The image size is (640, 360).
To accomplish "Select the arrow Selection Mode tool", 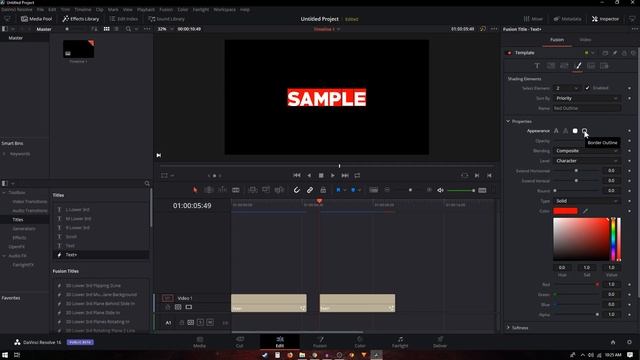I will pyautogui.click(x=195, y=190).
